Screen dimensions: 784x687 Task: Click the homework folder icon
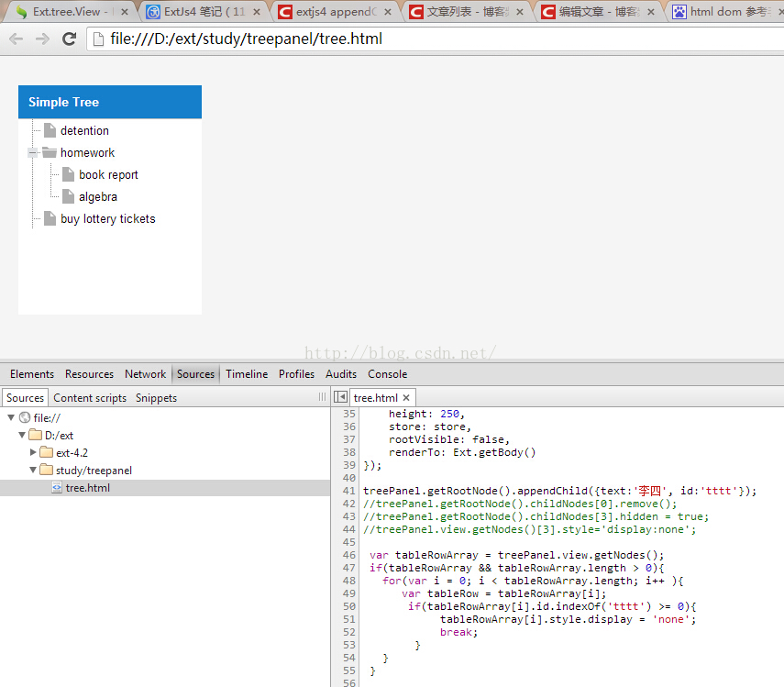click(x=50, y=152)
